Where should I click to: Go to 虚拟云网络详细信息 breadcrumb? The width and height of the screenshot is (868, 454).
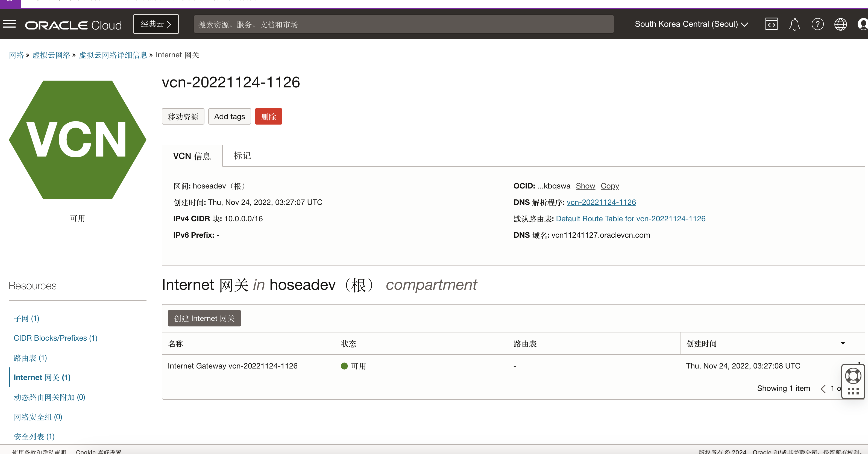coord(113,55)
